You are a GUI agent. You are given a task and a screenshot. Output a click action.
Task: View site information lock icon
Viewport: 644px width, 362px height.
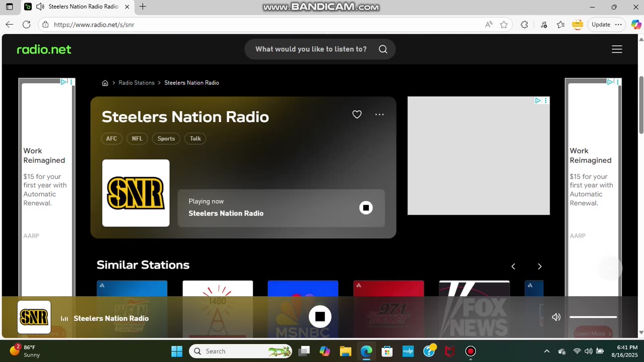coord(45,25)
